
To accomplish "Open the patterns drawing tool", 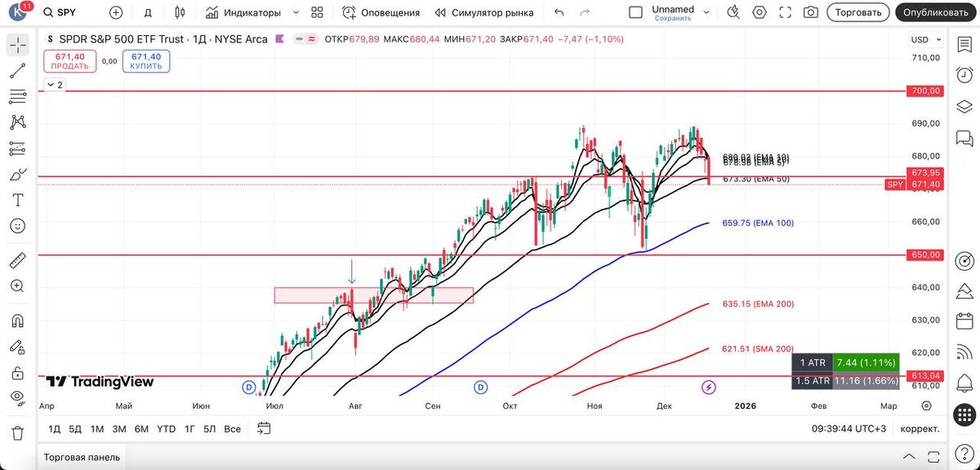I will pos(18,122).
